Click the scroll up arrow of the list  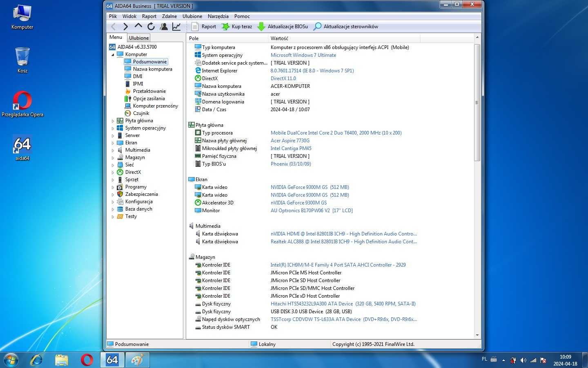477,38
